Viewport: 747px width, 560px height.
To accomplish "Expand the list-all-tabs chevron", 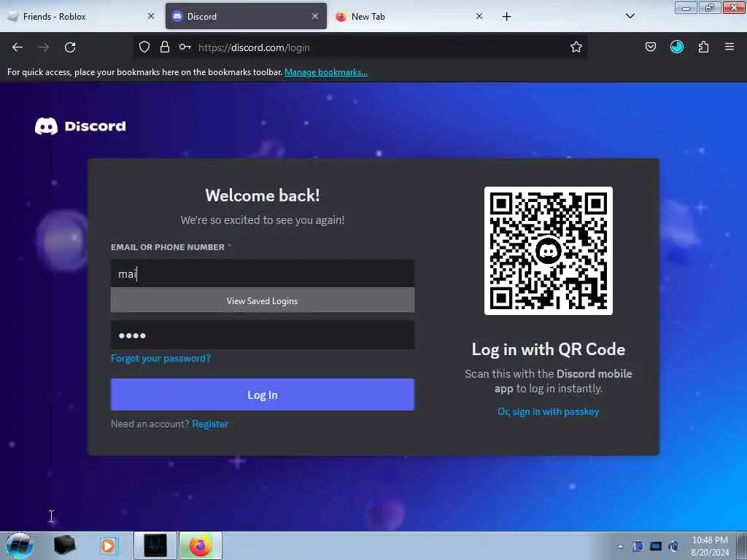I will [x=630, y=16].
